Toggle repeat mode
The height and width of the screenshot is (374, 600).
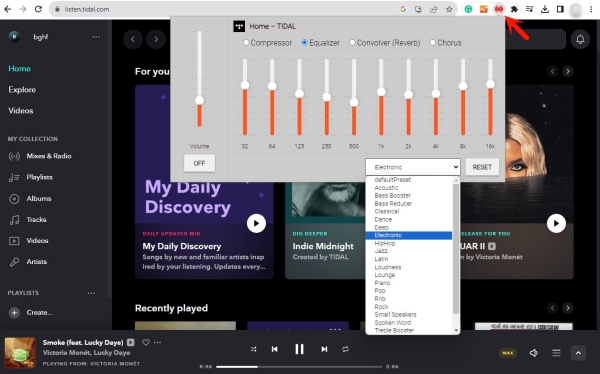click(x=345, y=349)
